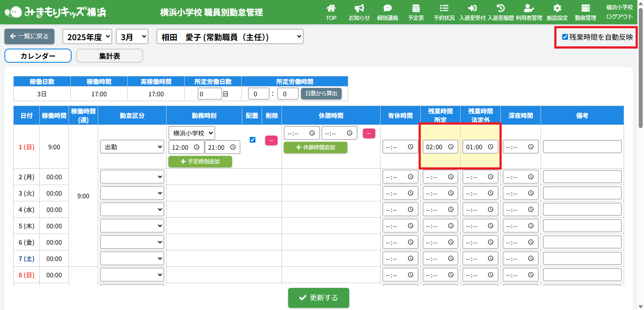644x310 pixels.
Task: Click the 更新する button
Action: (x=318, y=298)
